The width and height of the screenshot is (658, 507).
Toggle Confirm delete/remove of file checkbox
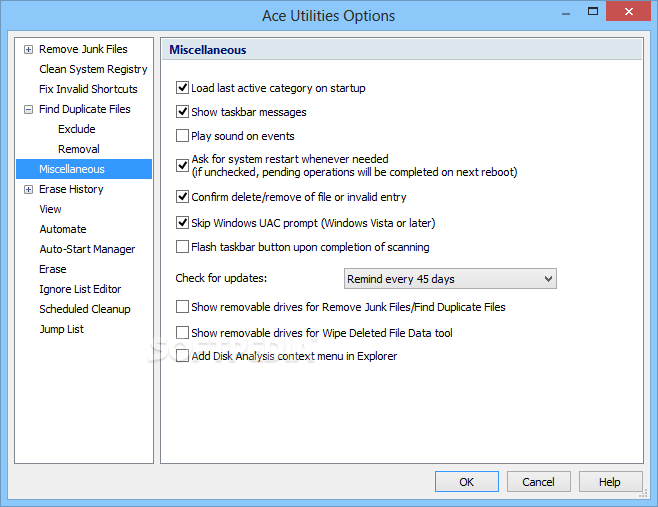click(182, 196)
